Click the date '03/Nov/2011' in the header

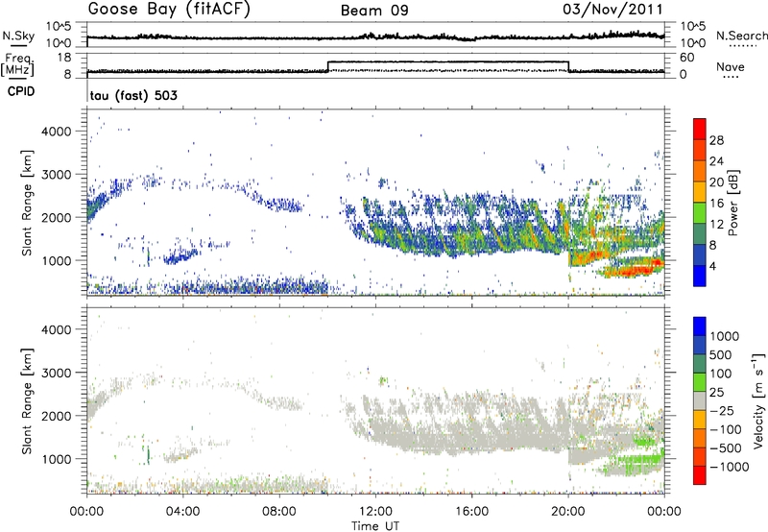pos(612,10)
